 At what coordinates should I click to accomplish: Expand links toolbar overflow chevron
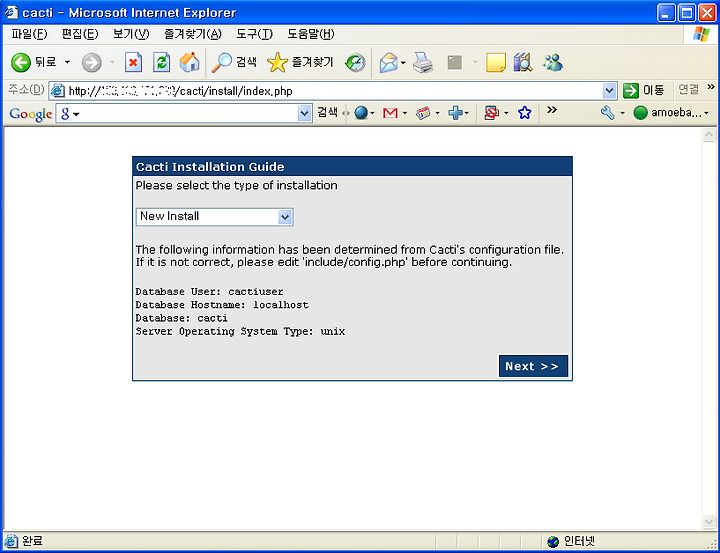711,87
